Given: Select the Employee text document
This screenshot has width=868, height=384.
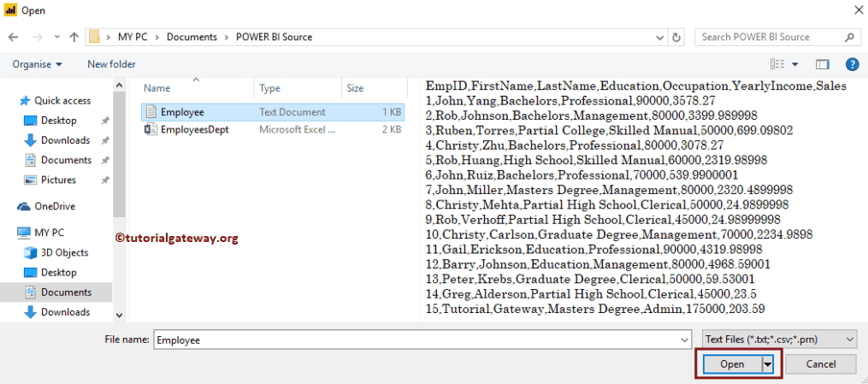Looking at the screenshot, I should point(182,112).
